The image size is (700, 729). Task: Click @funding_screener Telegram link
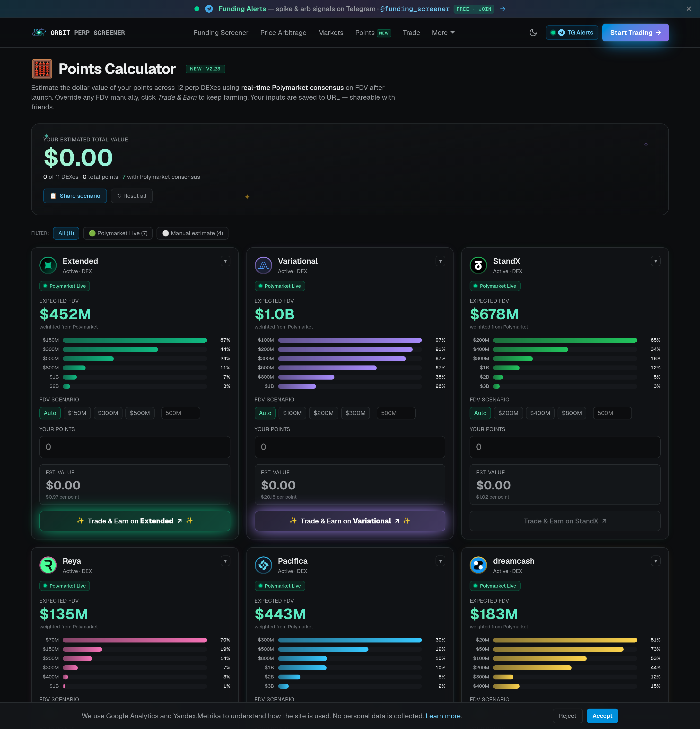tap(415, 9)
